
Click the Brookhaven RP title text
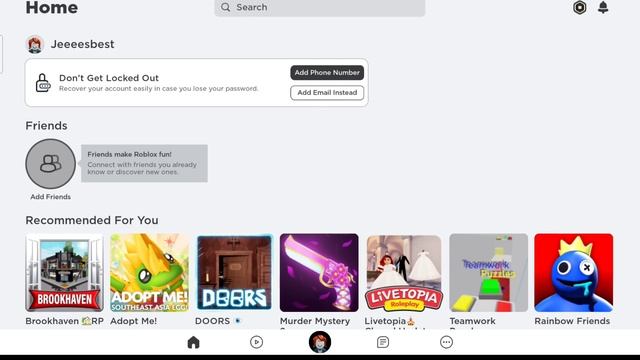pos(64,321)
